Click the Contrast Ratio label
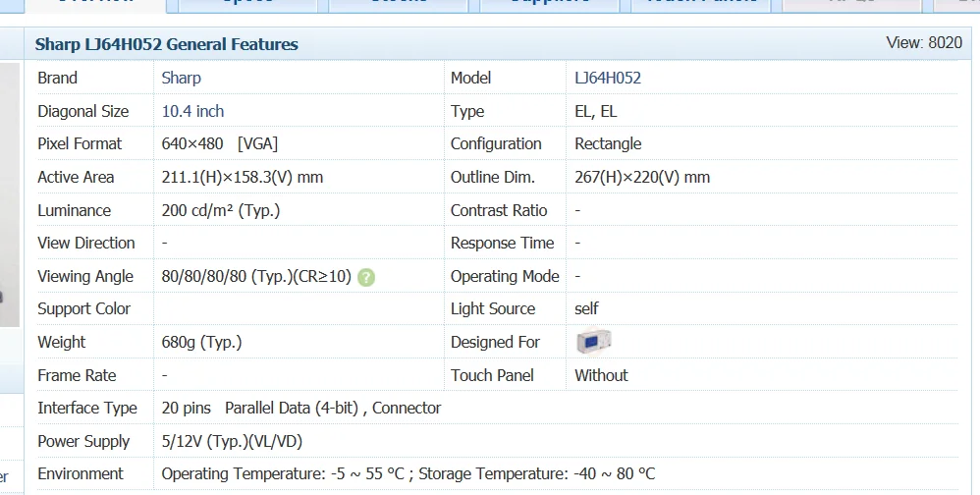Screen dimensions: 980x495 pyautogui.click(x=499, y=210)
